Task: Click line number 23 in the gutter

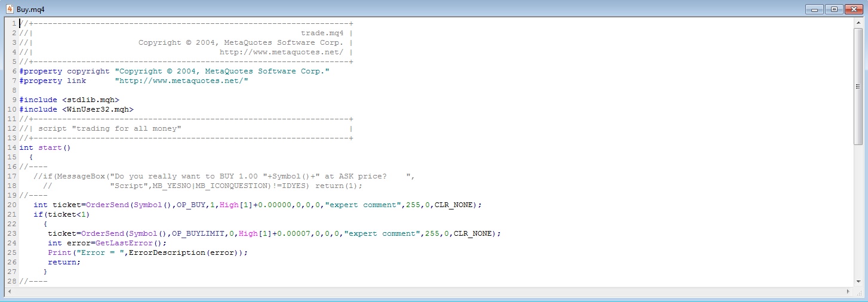Action: 12,233
